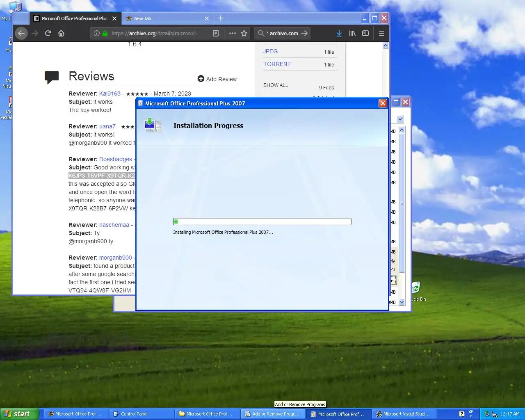Click the Office installation progress bar
This screenshot has width=525, height=420.
(x=262, y=221)
